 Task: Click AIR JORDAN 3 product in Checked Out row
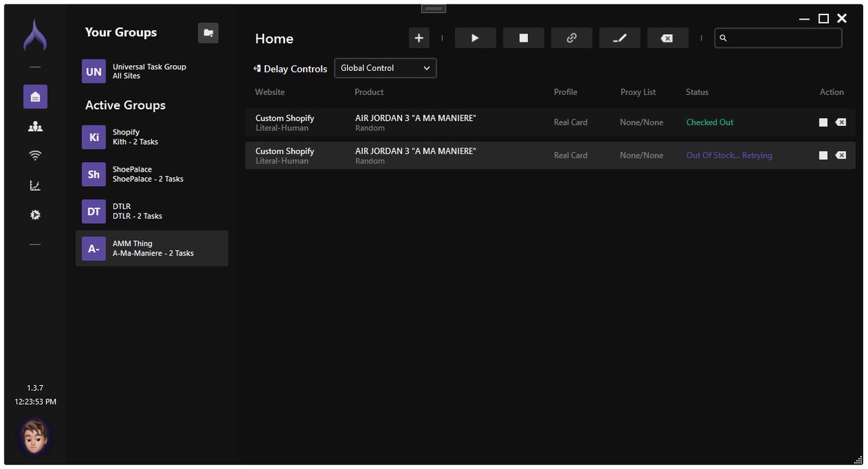(416, 118)
